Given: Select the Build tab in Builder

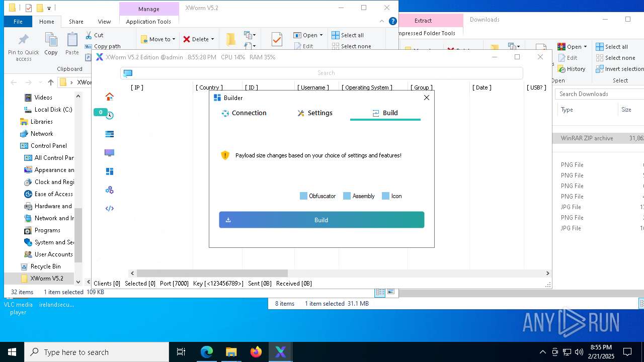Looking at the screenshot, I should click(x=385, y=113).
